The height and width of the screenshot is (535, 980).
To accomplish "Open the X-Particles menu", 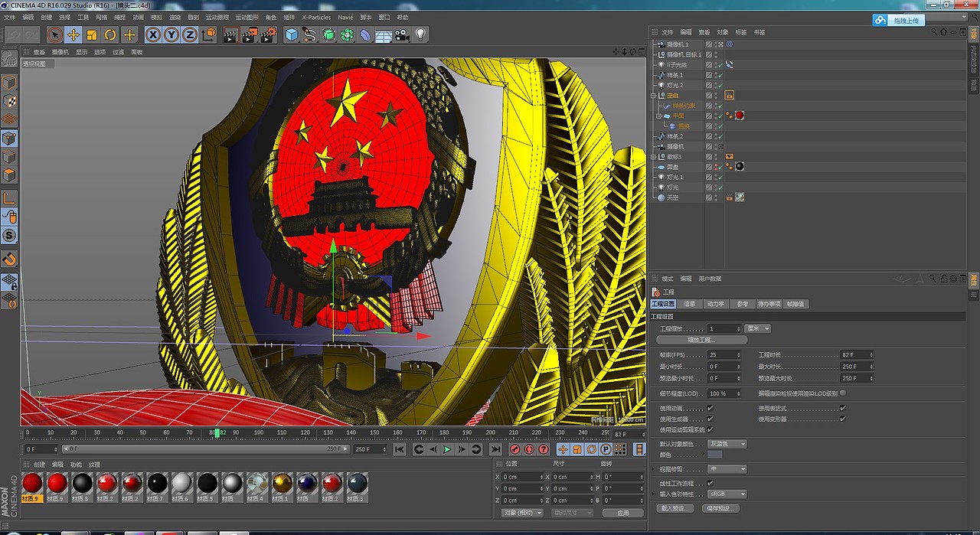I will tap(316, 17).
